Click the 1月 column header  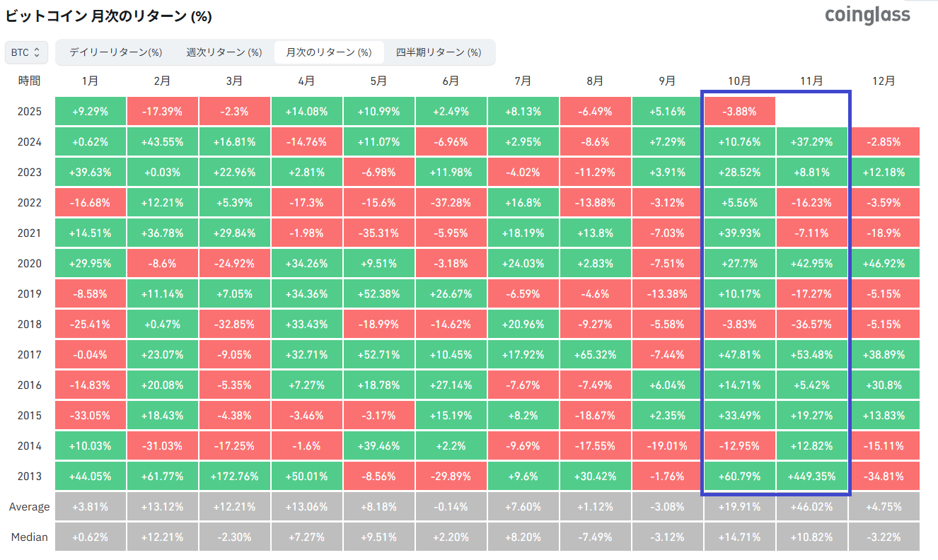[x=90, y=81]
